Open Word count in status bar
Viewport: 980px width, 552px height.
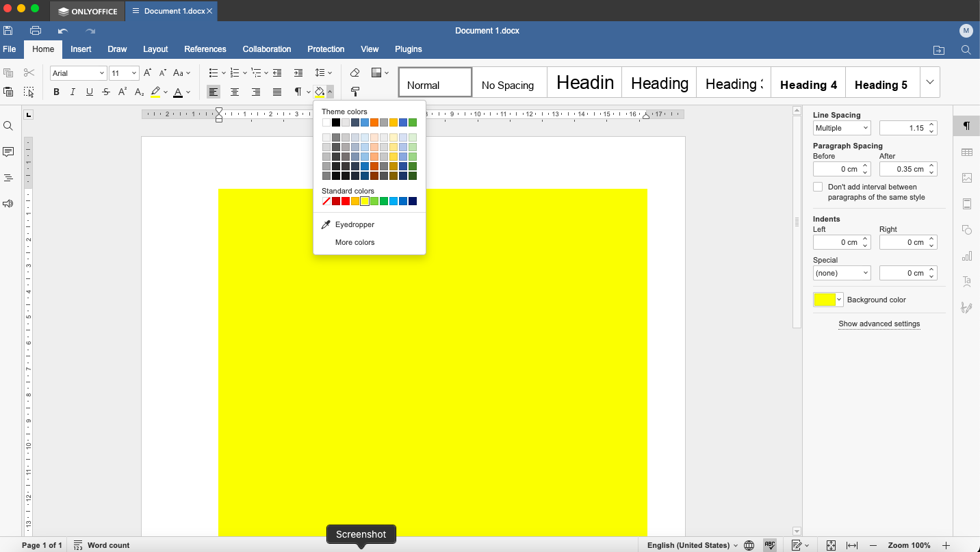click(x=101, y=545)
